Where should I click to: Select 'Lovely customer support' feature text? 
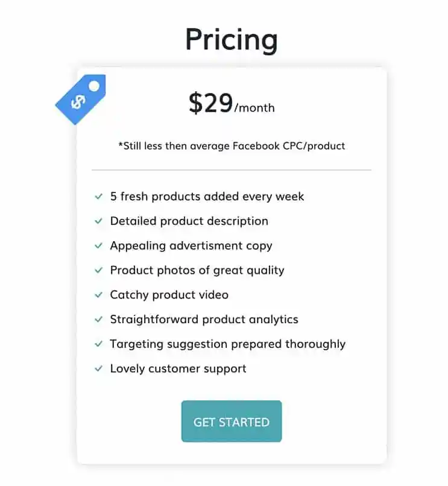pyautogui.click(x=178, y=368)
